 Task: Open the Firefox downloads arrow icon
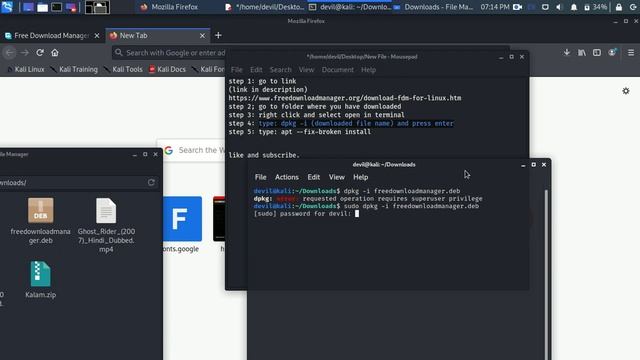click(x=567, y=53)
